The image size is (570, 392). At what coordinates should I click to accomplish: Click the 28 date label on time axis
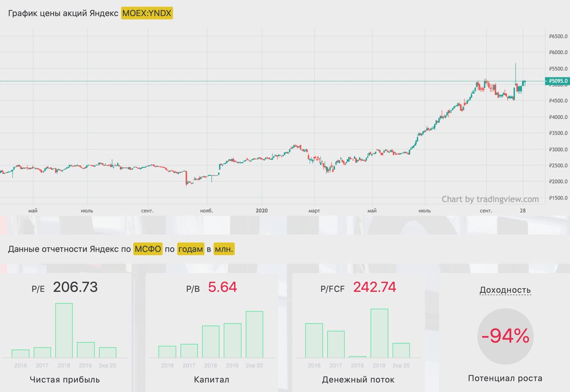point(523,211)
